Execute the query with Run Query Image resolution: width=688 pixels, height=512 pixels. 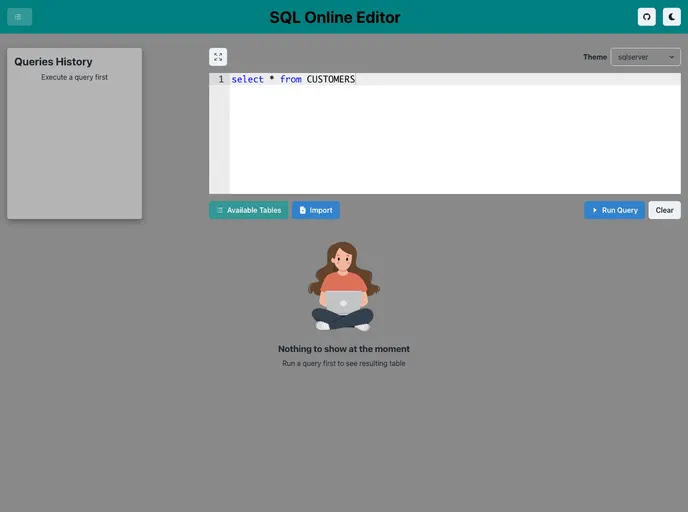(614, 210)
